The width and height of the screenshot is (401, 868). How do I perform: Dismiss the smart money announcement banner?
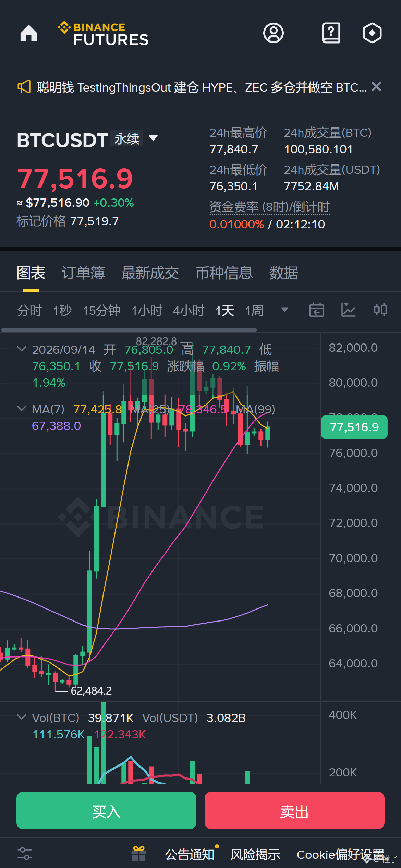pyautogui.click(x=376, y=87)
